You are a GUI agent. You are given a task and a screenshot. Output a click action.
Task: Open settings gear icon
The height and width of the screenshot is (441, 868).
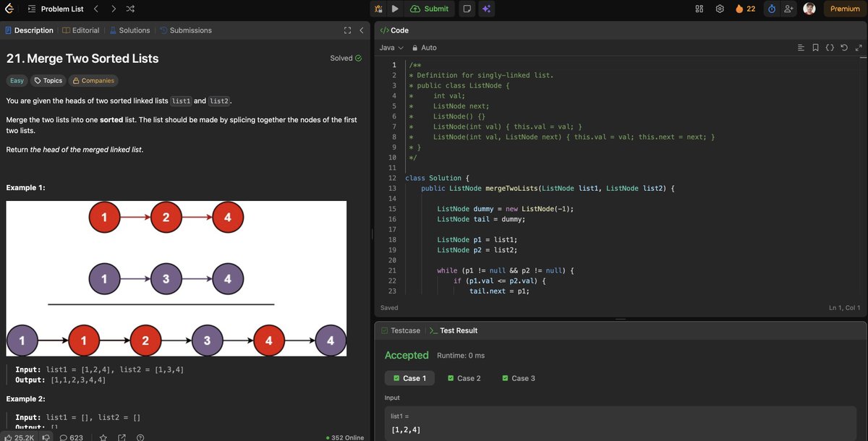point(720,9)
